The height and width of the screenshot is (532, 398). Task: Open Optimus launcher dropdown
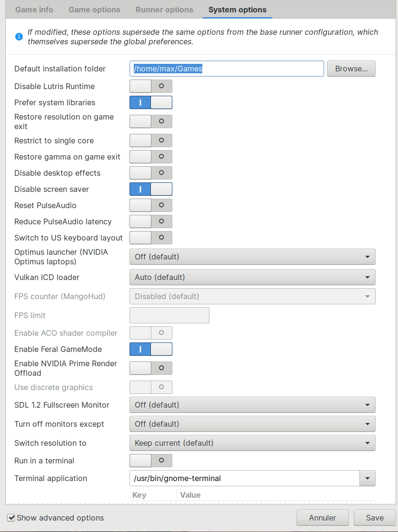[x=252, y=257]
